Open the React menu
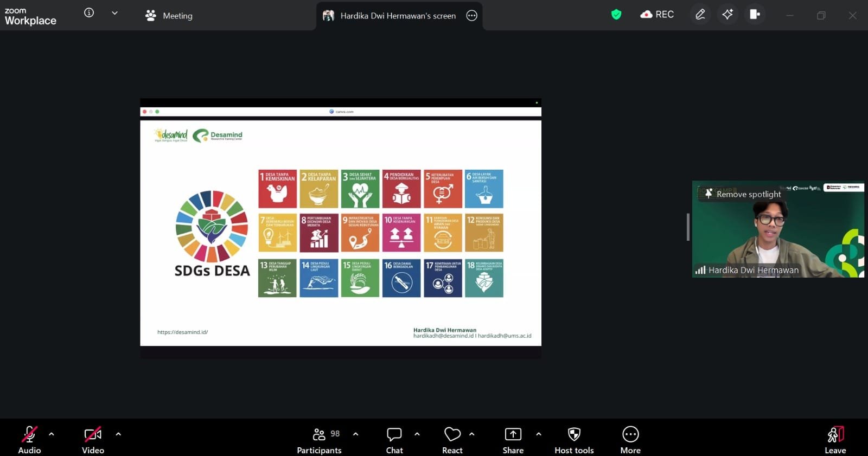This screenshot has height=456, width=868. click(452, 440)
